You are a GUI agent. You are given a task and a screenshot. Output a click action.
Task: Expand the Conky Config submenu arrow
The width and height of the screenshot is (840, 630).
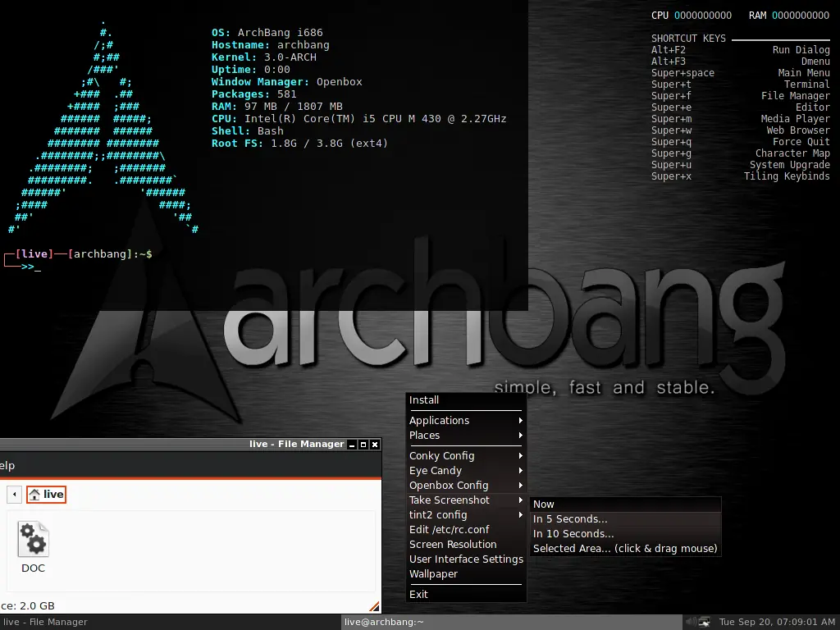520,456
